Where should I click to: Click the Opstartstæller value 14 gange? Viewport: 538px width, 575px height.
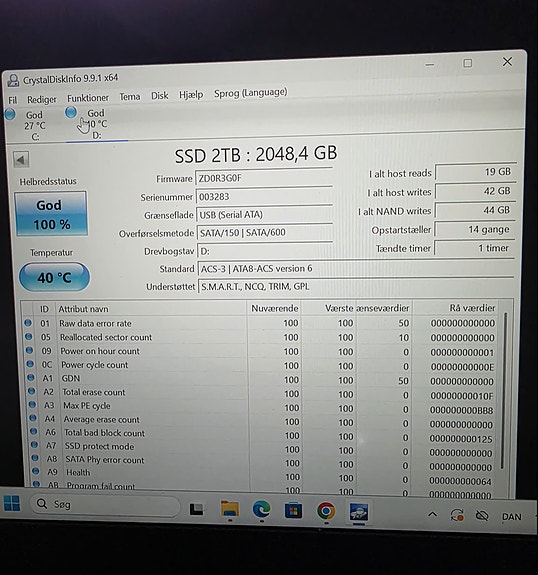click(x=475, y=230)
